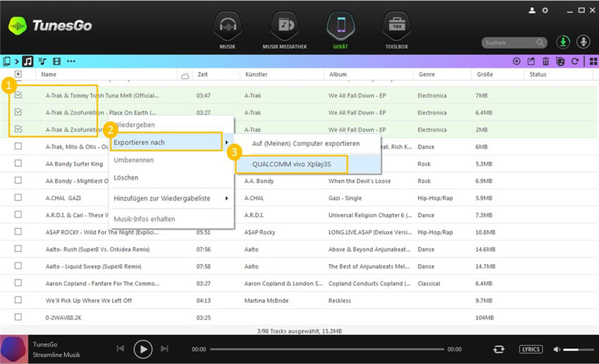Expand Hinzufügen zur Wiedergabeliste submenu arrow
Screen dimensions: 599x364
[226, 199]
